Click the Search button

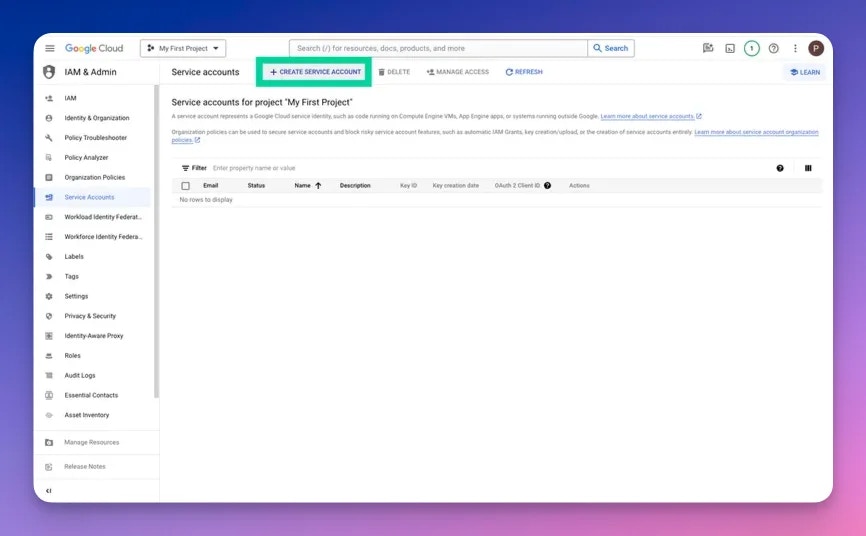[x=611, y=48]
